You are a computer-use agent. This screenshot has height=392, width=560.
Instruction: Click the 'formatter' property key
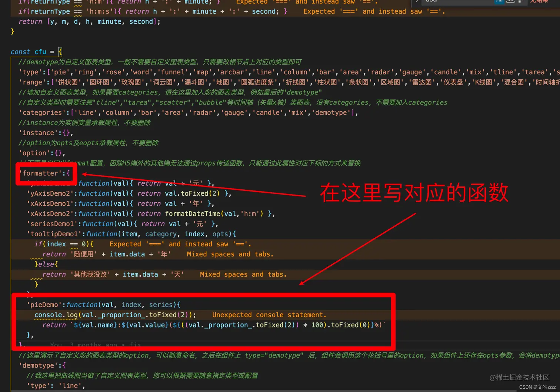point(40,173)
